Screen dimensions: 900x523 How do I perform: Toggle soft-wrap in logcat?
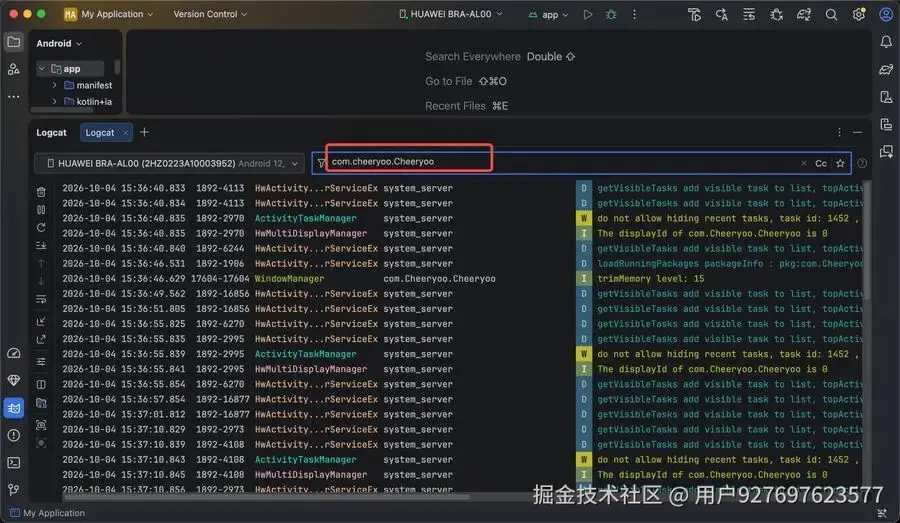pos(41,299)
